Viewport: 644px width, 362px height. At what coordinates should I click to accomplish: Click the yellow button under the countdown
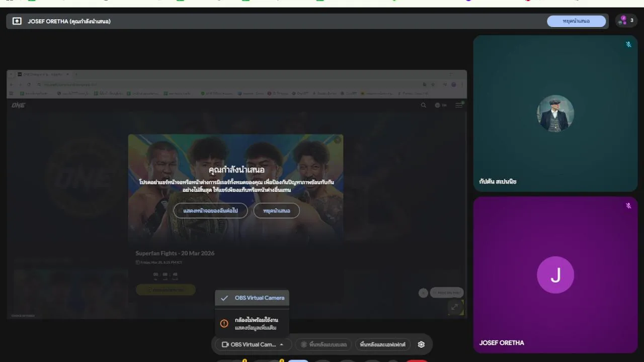click(166, 290)
